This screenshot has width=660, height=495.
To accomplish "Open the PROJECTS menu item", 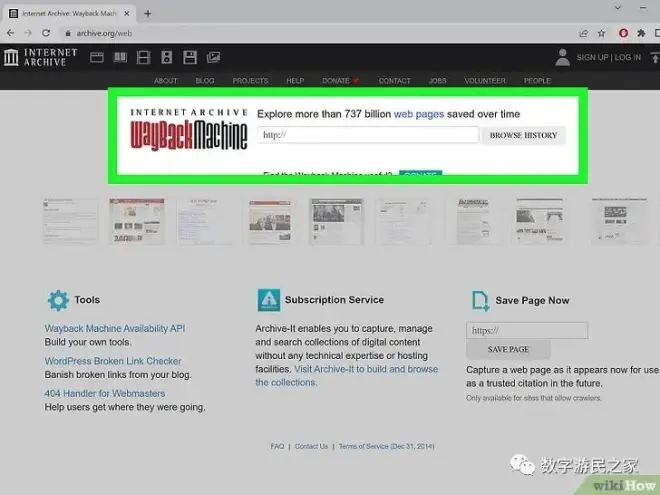I will tap(250, 80).
